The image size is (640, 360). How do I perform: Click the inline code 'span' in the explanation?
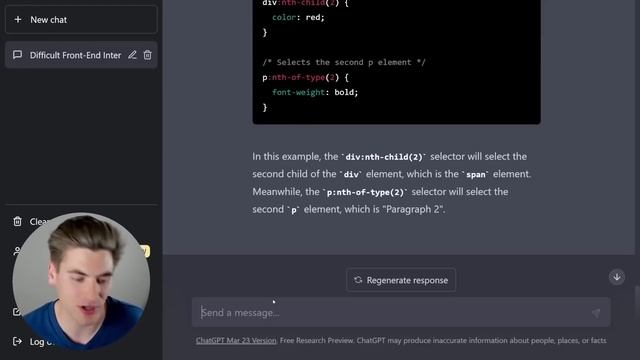click(x=476, y=175)
